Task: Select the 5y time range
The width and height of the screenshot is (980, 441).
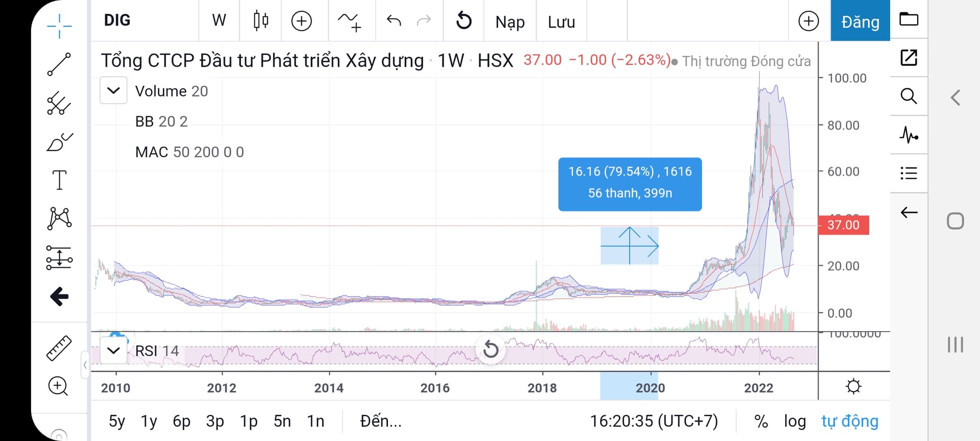Action: click(x=117, y=421)
